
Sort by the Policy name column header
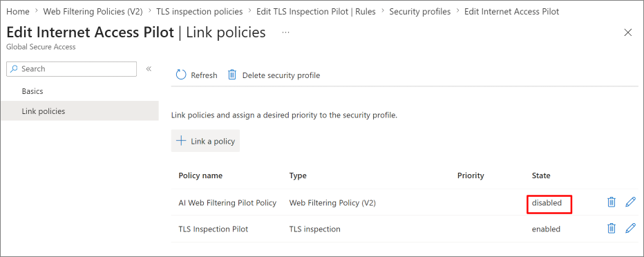tap(200, 175)
